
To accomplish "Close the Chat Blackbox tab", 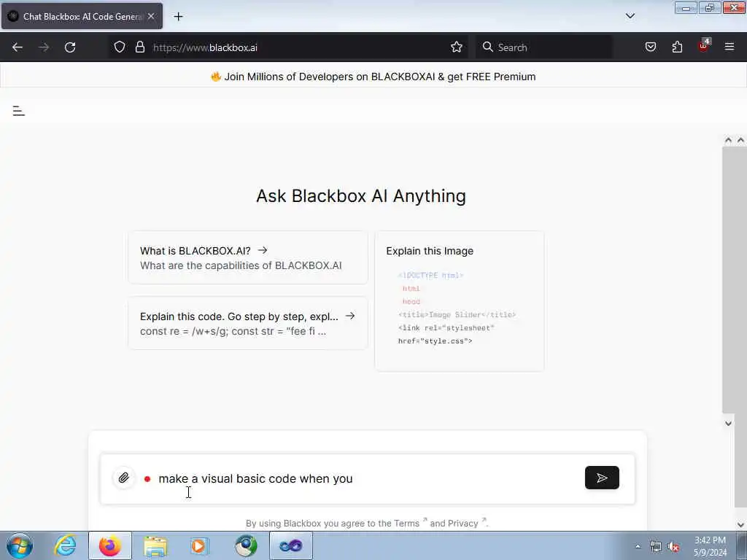I will [151, 16].
